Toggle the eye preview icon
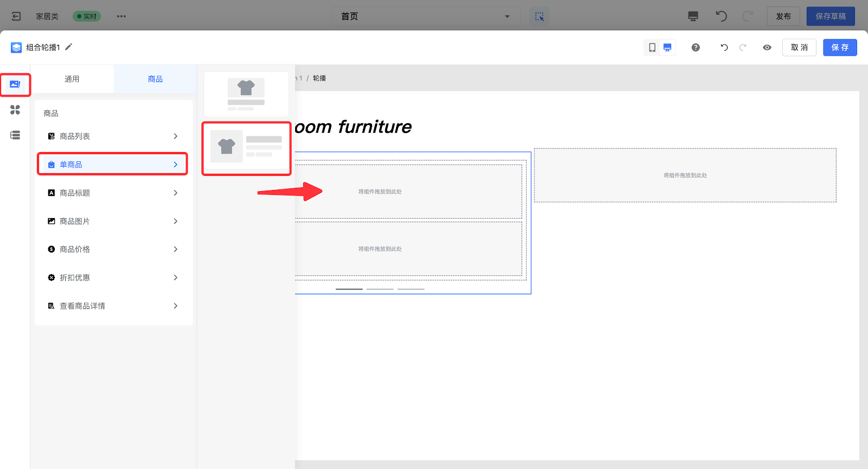This screenshot has height=469, width=868. pyautogui.click(x=767, y=48)
